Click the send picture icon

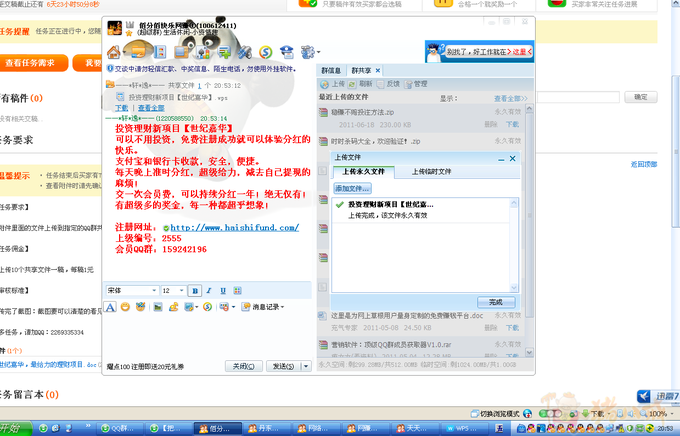tap(158, 307)
